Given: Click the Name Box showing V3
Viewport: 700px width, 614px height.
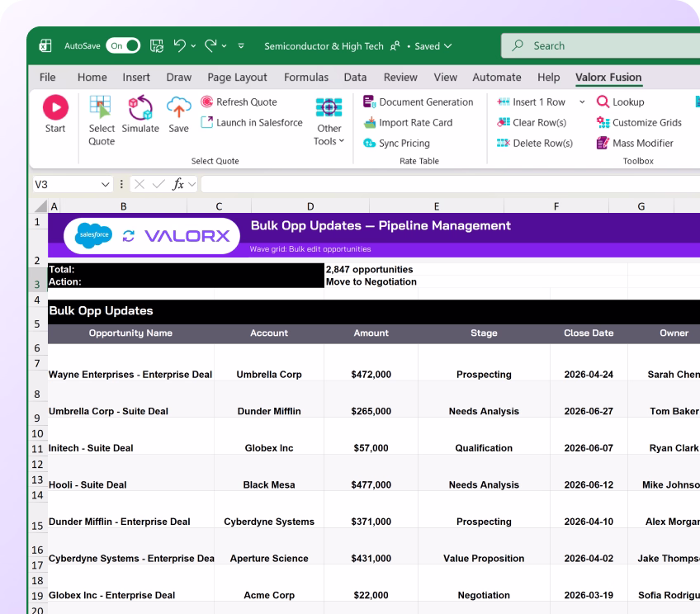Looking at the screenshot, I should point(67,184).
